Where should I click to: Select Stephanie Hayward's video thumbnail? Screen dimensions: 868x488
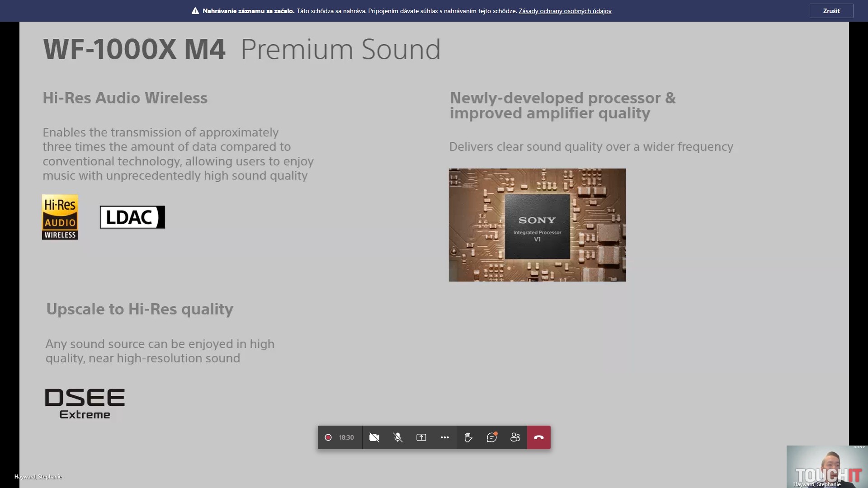point(827,466)
